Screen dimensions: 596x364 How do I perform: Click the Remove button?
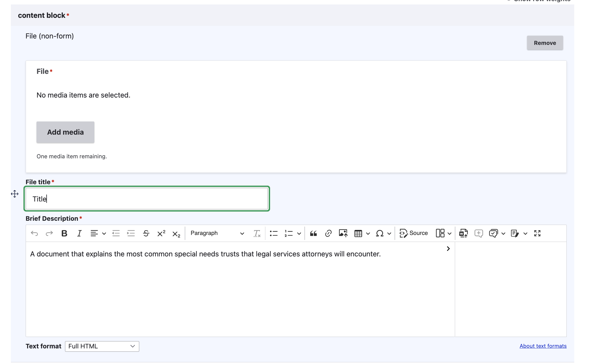pyautogui.click(x=545, y=43)
